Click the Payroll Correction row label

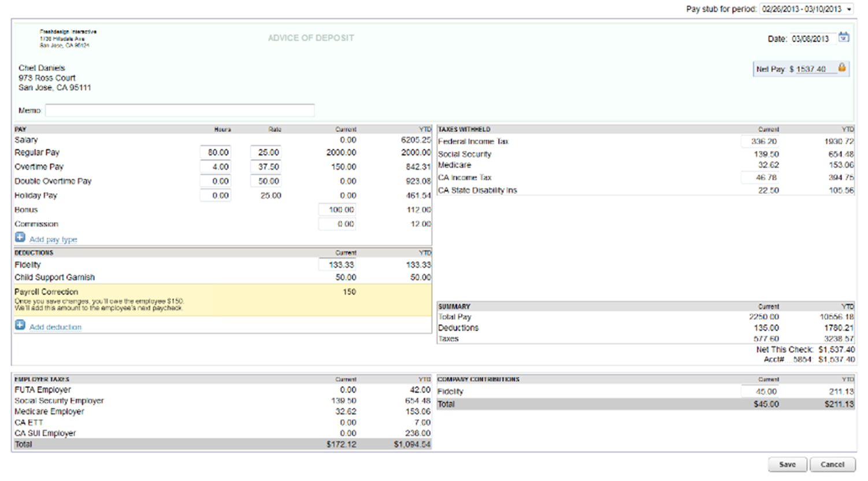46,292
